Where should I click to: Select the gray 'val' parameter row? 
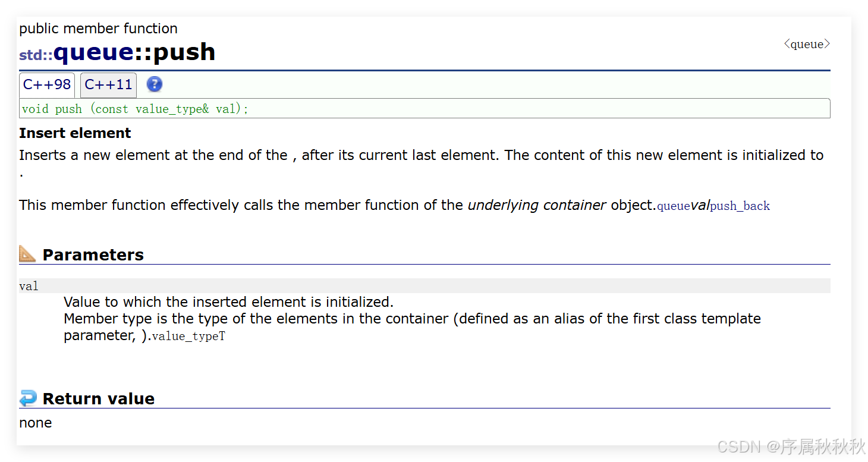(424, 286)
